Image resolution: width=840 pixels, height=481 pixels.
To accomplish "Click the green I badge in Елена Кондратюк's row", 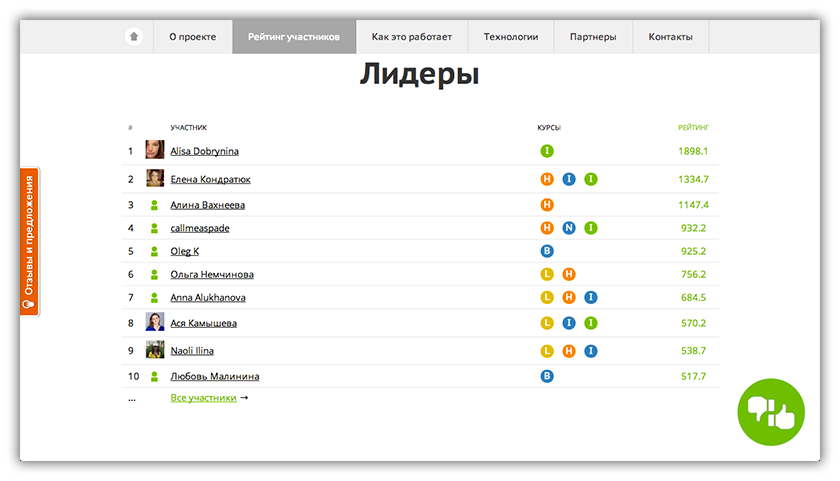I will pos(591,179).
